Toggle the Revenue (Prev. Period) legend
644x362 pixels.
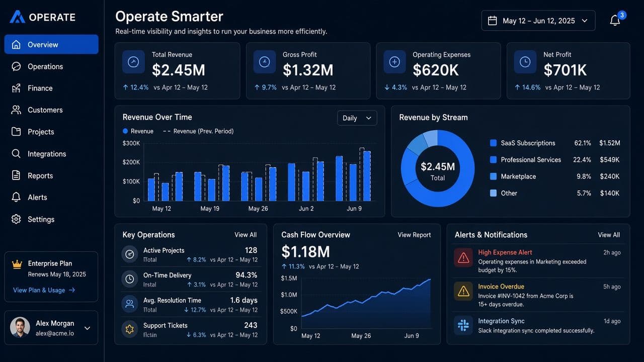pos(198,131)
